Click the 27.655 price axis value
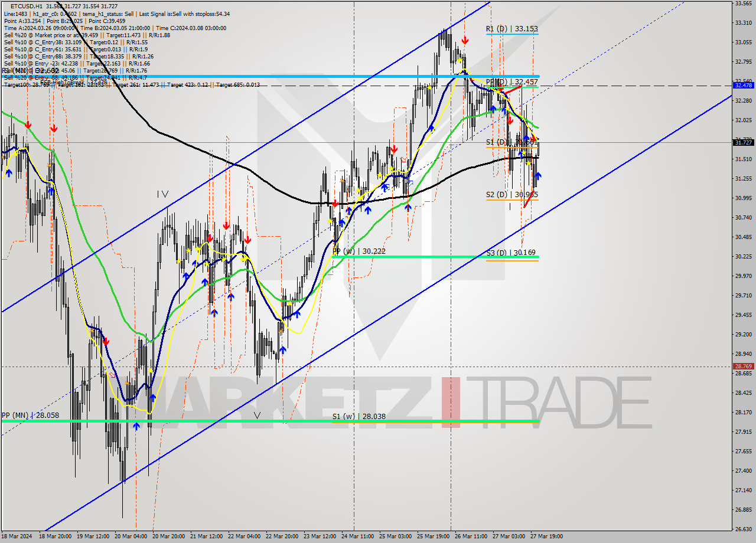Viewport: 756px width, 543px height. click(x=743, y=451)
